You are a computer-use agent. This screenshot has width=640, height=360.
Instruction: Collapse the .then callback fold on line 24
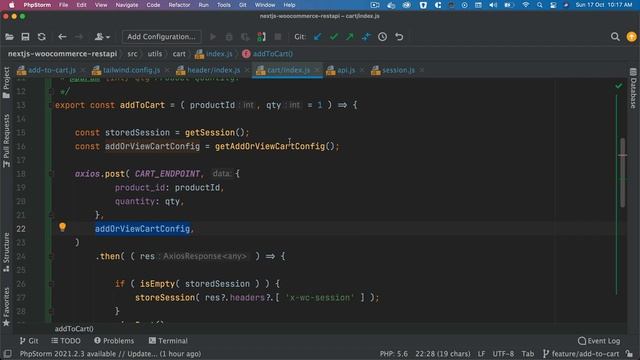point(51,256)
